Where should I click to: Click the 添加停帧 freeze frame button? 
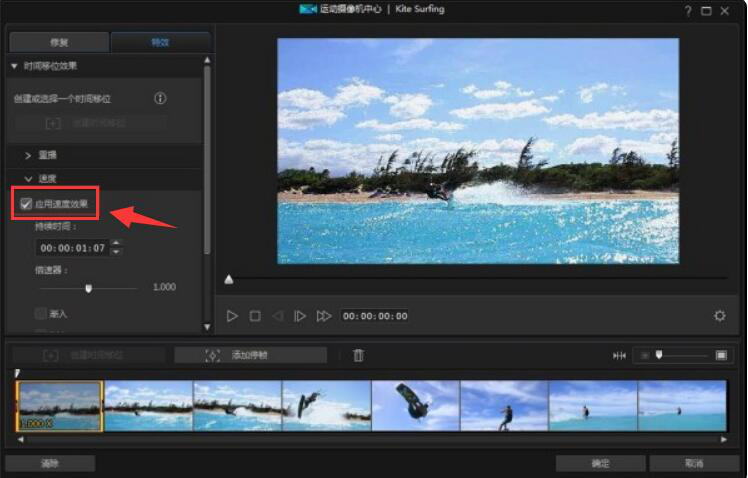click(250, 355)
